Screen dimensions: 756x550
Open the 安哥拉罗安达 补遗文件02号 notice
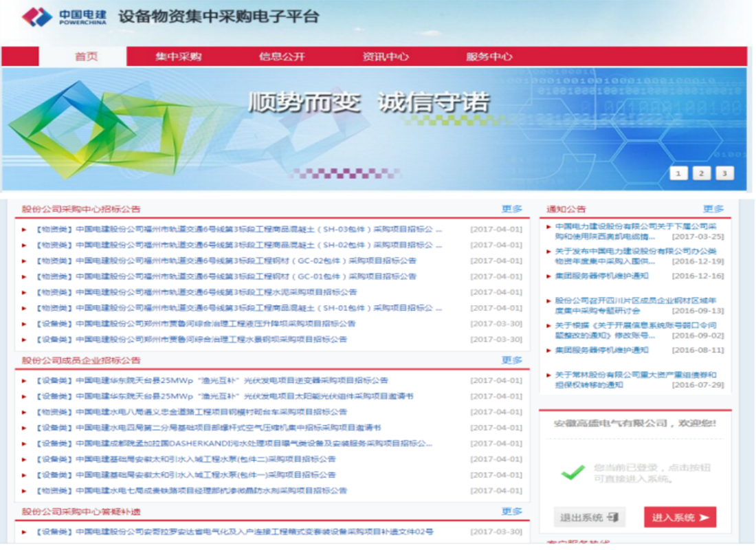click(235, 531)
